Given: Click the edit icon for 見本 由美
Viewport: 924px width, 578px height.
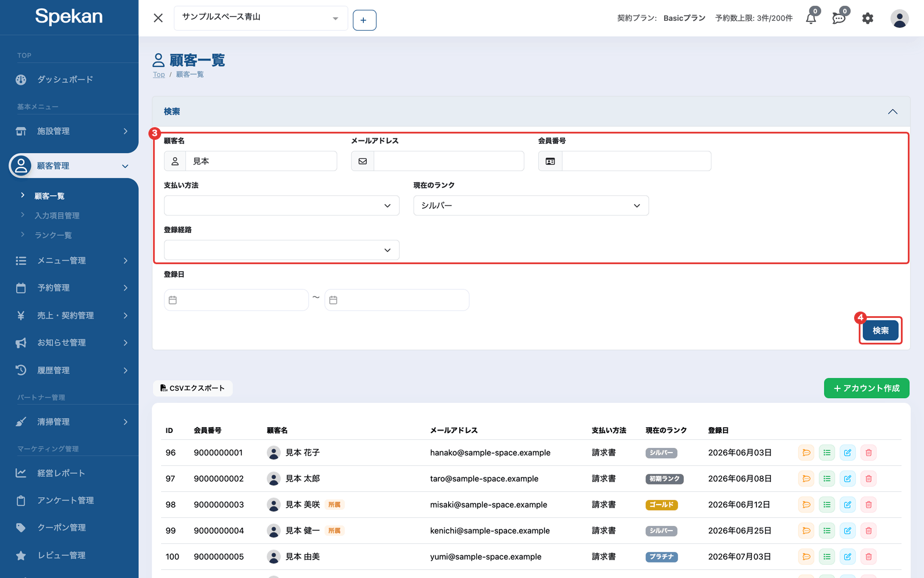Looking at the screenshot, I should tap(848, 557).
